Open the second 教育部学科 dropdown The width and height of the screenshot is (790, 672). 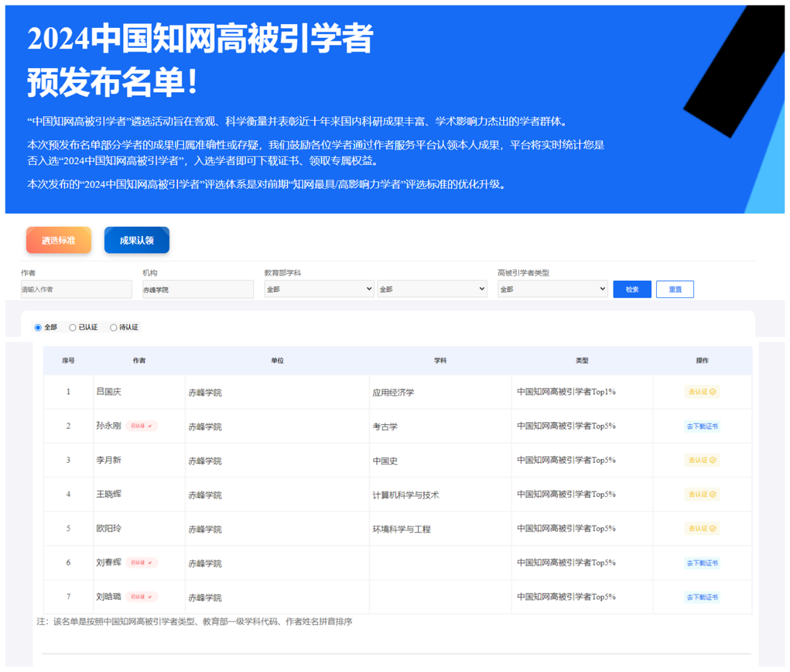point(432,289)
